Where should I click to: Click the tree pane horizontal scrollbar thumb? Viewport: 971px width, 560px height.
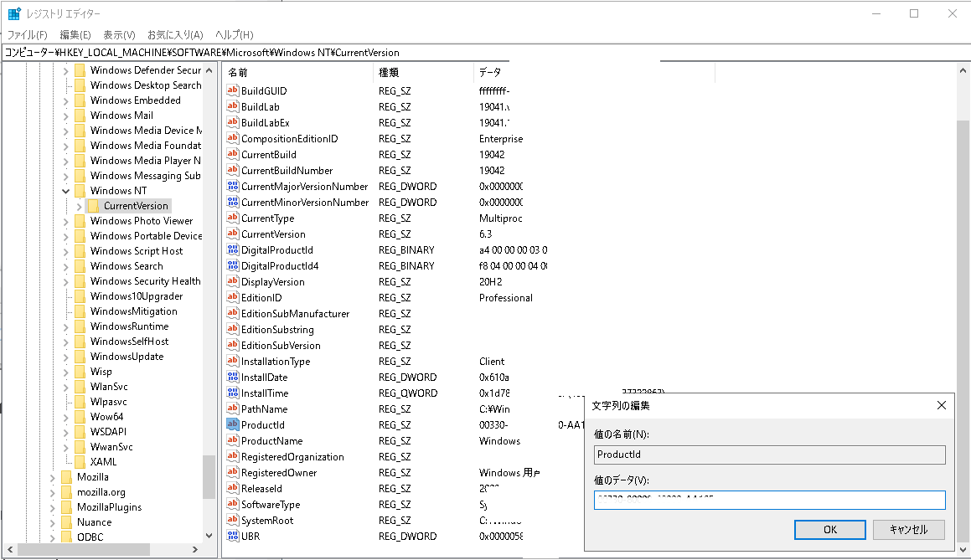click(84, 549)
